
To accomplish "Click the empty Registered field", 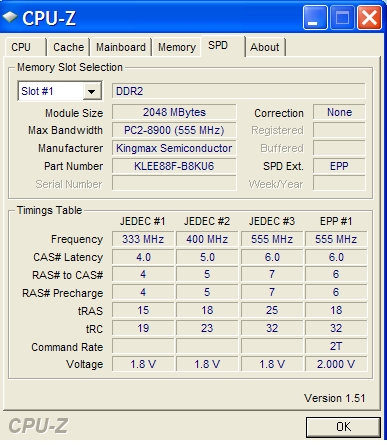I will [x=339, y=130].
